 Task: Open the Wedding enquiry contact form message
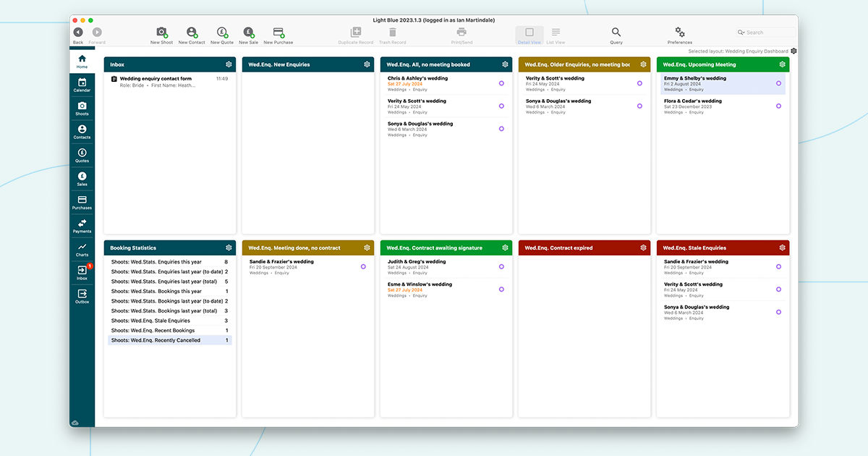(x=156, y=78)
